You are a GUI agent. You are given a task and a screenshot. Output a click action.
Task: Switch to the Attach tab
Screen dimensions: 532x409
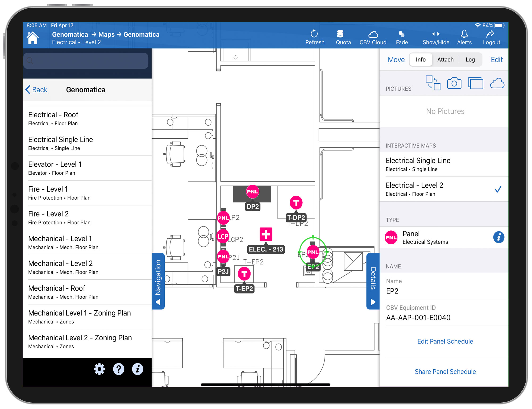pos(445,60)
